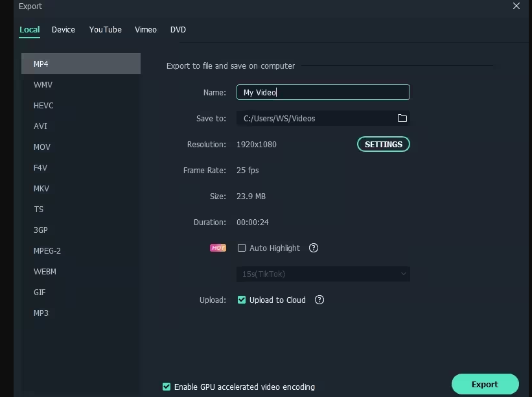Switch to the Device tab

click(x=64, y=30)
